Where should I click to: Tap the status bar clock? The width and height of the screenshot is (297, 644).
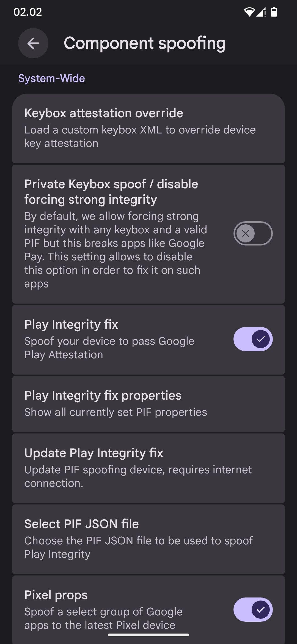click(x=28, y=12)
